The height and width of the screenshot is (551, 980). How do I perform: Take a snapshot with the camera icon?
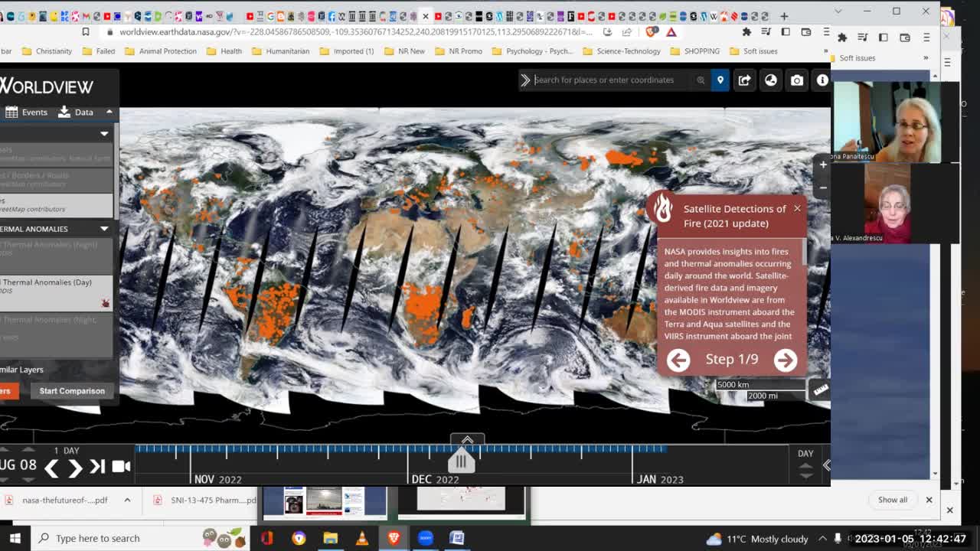click(797, 80)
